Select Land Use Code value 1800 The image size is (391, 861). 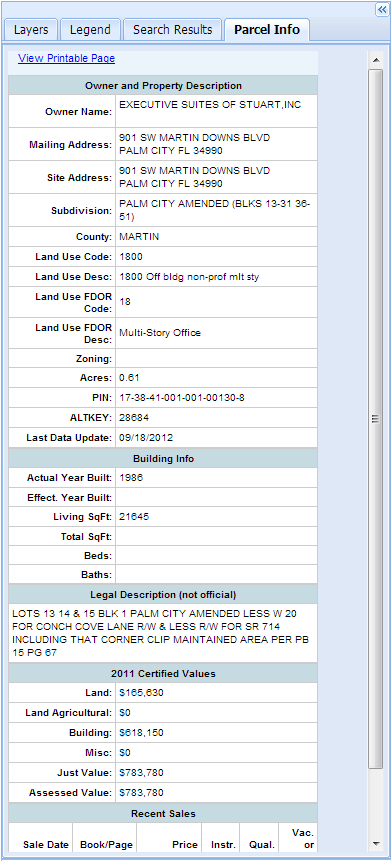[x=130, y=257]
